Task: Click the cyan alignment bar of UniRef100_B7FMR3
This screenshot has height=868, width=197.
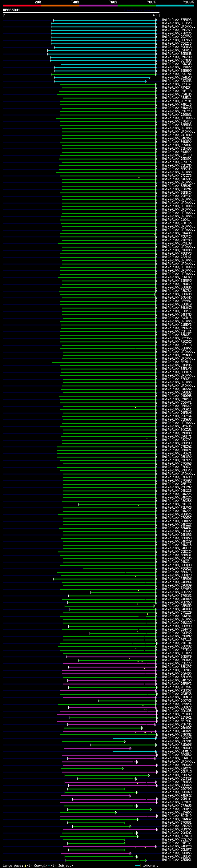Action: pos(105,20)
